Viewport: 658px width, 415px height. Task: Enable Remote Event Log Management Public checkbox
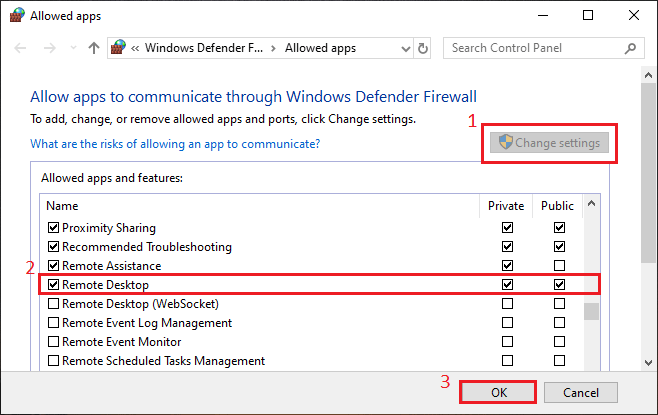(x=559, y=323)
